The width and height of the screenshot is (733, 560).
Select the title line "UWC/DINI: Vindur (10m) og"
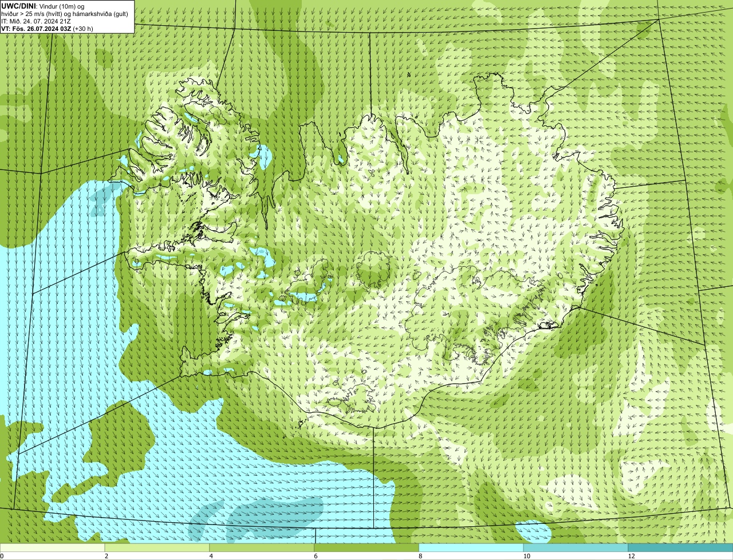coord(42,6)
